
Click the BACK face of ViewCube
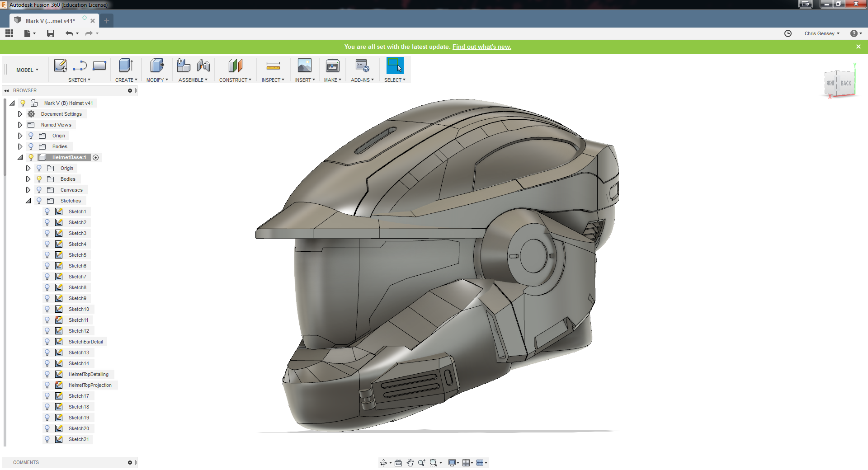846,83
